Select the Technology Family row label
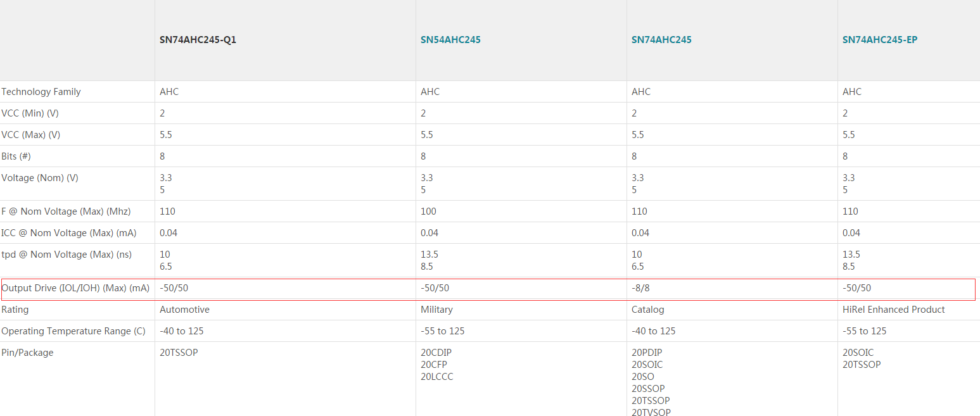Screen dimensions: 980x416 pos(41,92)
